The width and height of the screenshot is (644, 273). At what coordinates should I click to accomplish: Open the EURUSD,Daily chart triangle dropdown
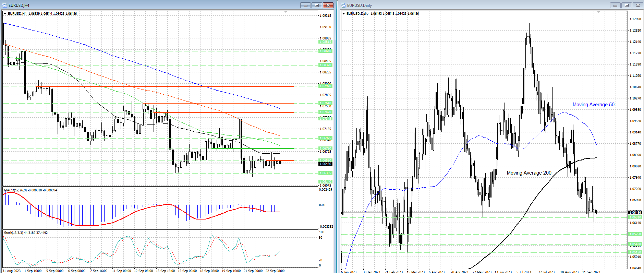344,14
